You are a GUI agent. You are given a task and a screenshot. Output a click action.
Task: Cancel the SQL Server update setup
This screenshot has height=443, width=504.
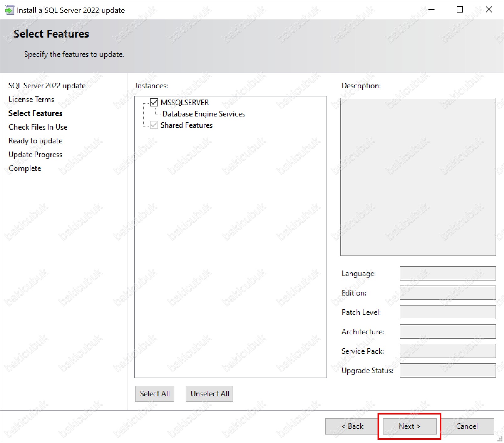[x=467, y=426]
